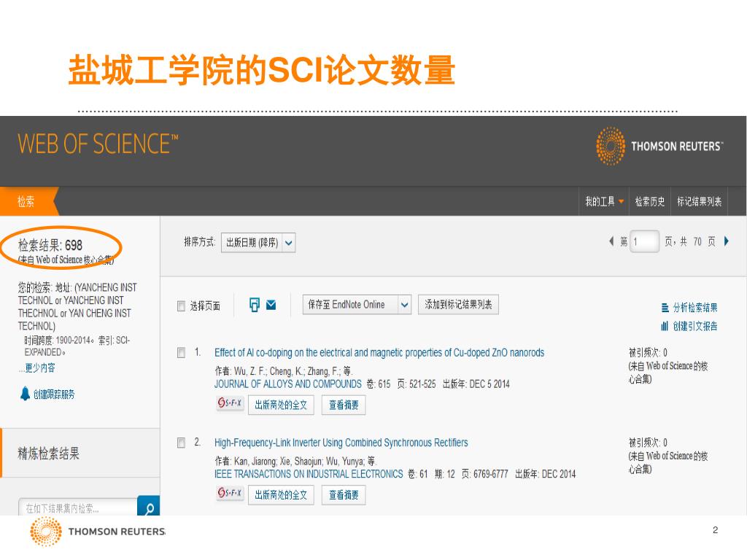The width and height of the screenshot is (747, 560).
Task: Click 查看摘要 for the first result
Action: click(x=344, y=405)
